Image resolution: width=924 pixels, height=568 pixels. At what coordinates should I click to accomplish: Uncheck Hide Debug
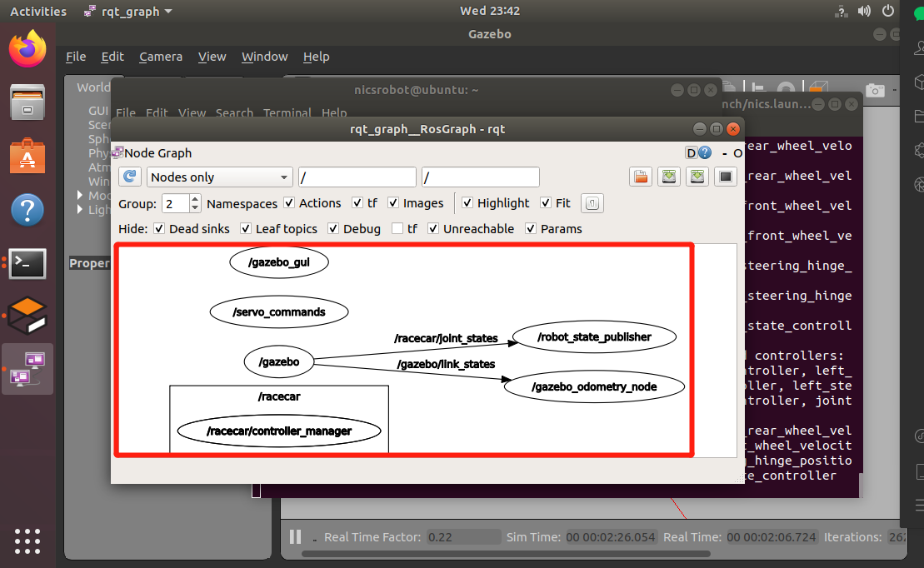pyautogui.click(x=333, y=228)
